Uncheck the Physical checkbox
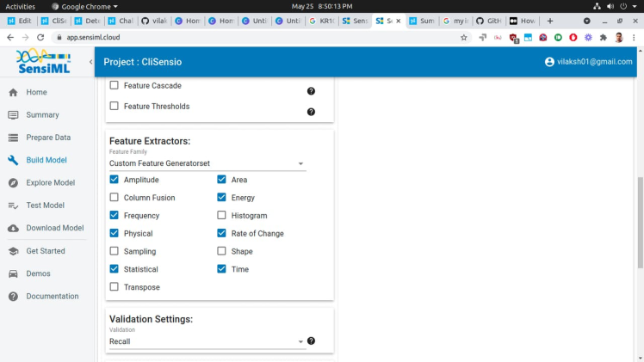The image size is (644, 362). click(x=115, y=233)
